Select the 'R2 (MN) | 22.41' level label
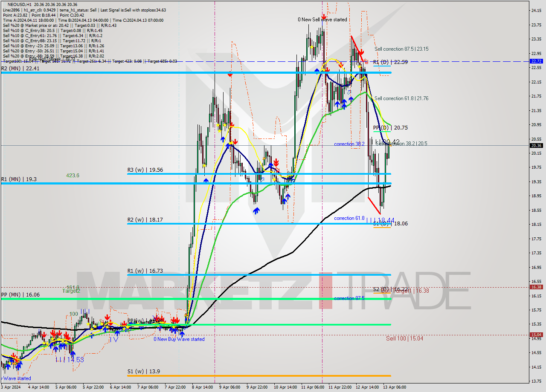Screen dimensions: 546x392 [x=20, y=68]
